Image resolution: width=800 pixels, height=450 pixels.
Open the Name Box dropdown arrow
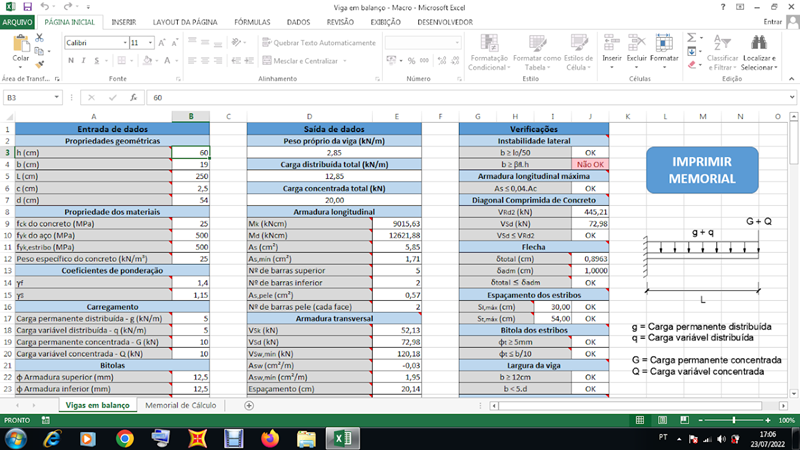56,97
